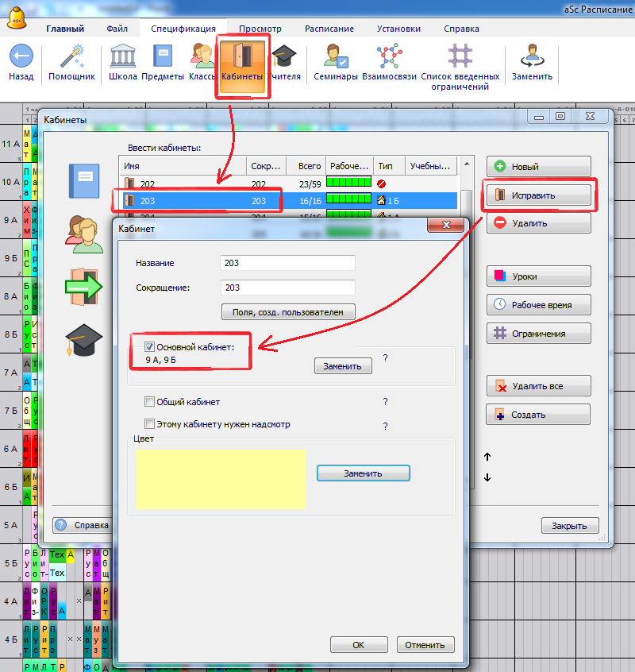Image resolution: width=635 pixels, height=672 pixels.
Task: Uncheck the Основной кабинет checkbox
Action: pyautogui.click(x=149, y=347)
